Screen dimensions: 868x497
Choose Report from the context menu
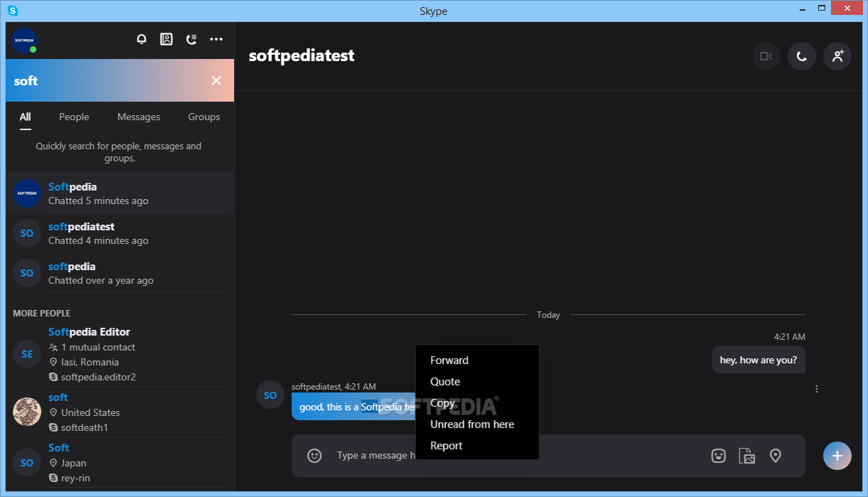pyautogui.click(x=477, y=446)
